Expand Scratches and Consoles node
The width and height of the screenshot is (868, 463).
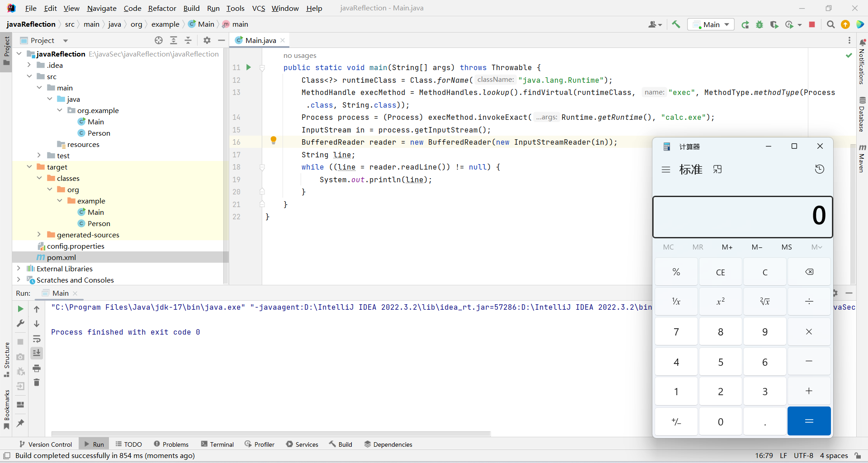click(x=19, y=280)
